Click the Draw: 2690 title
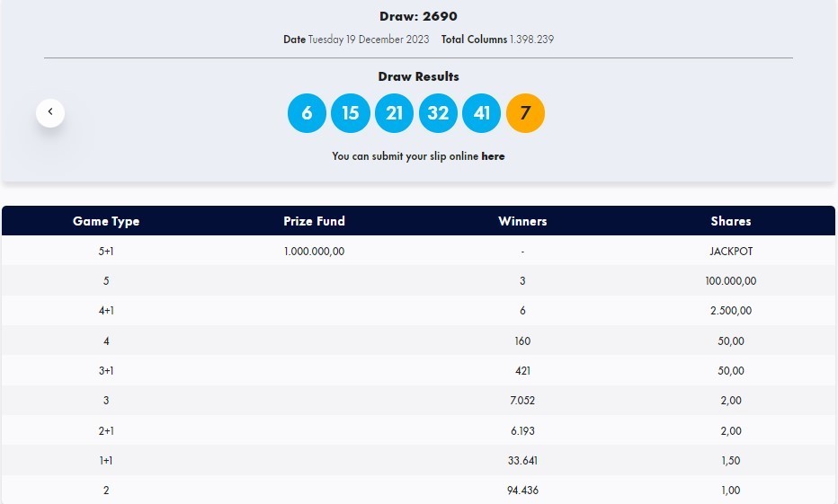The height and width of the screenshot is (504, 838). tap(418, 16)
